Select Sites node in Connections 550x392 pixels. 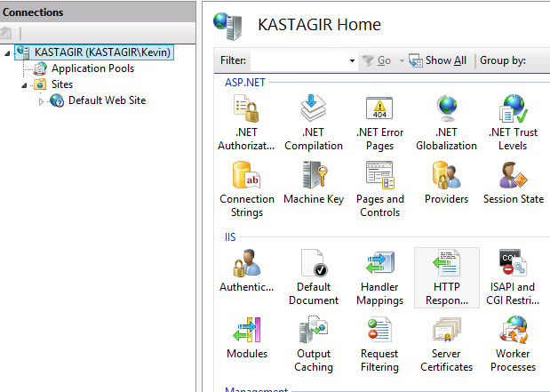click(x=53, y=84)
